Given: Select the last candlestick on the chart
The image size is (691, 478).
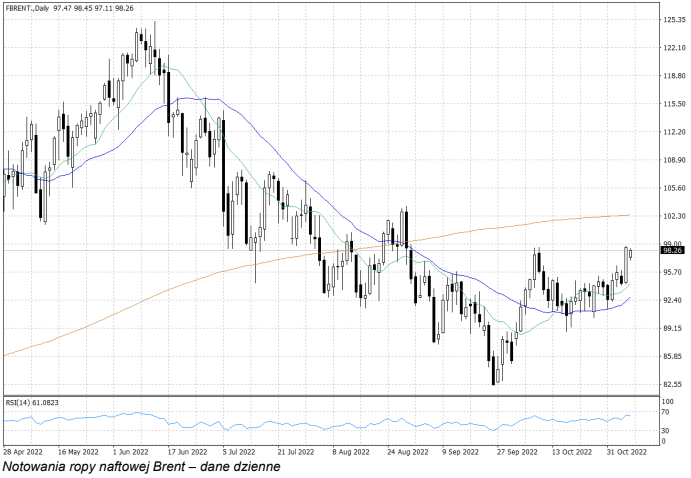Looking at the screenshot, I should pos(631,254).
